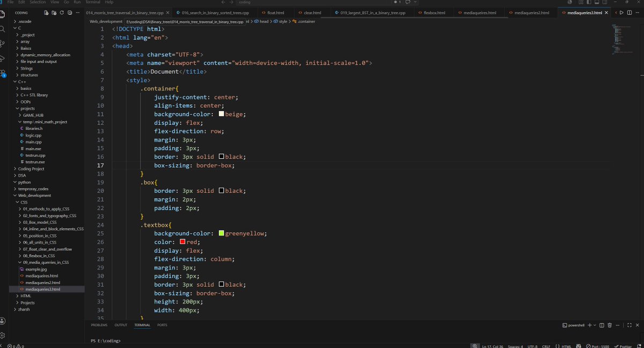Open the Manage gear in activity bar
The image size is (644, 348).
3,335
